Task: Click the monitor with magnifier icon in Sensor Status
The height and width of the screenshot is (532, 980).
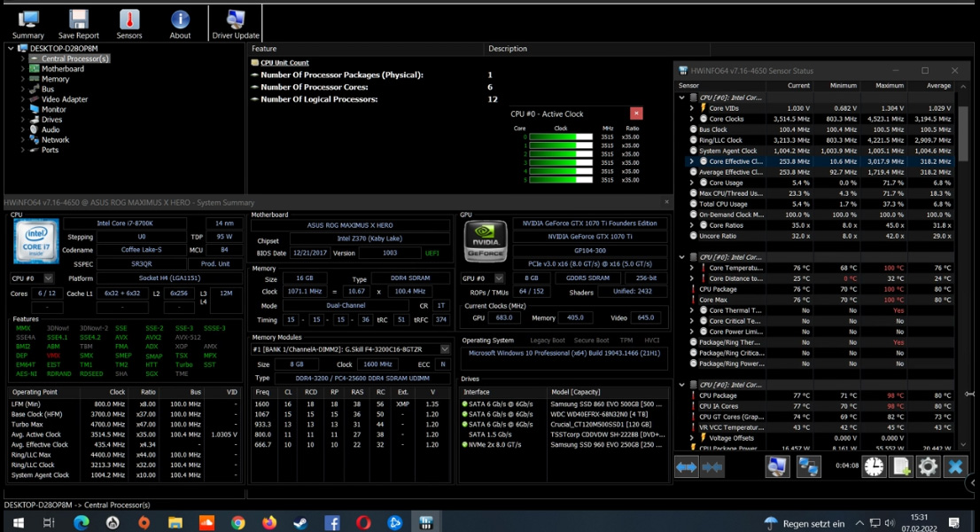Action: click(x=777, y=466)
